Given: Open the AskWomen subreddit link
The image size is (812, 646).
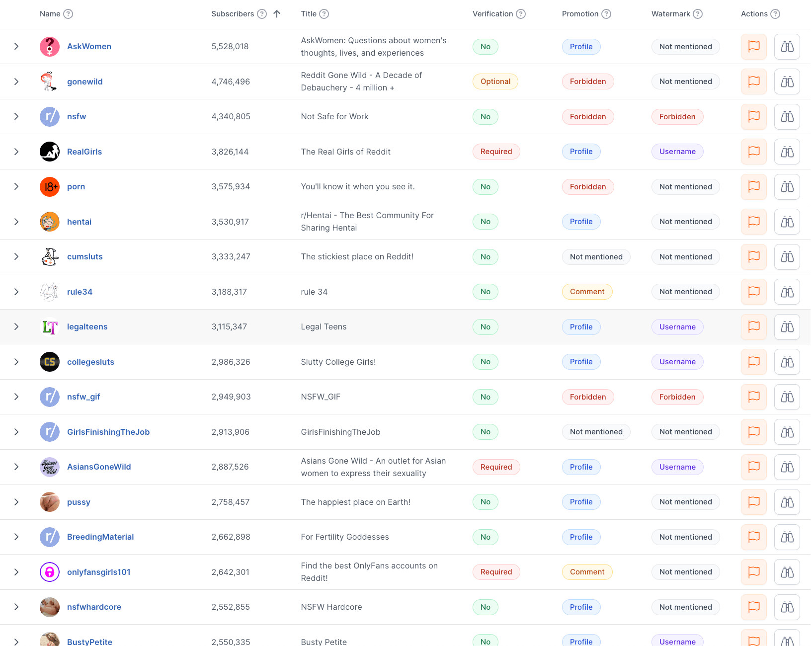Looking at the screenshot, I should click(89, 47).
